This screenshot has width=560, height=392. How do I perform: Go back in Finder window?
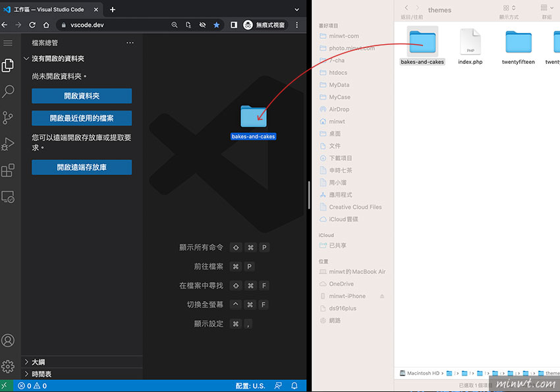406,8
